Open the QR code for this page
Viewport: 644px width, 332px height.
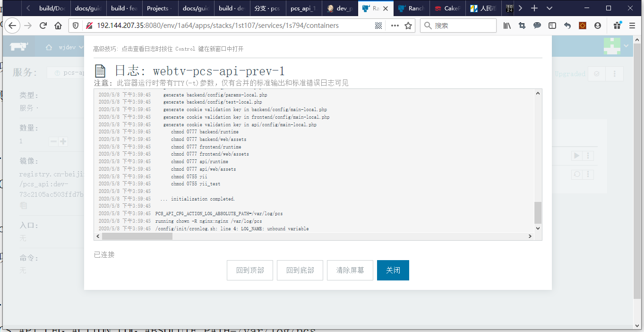(x=378, y=26)
